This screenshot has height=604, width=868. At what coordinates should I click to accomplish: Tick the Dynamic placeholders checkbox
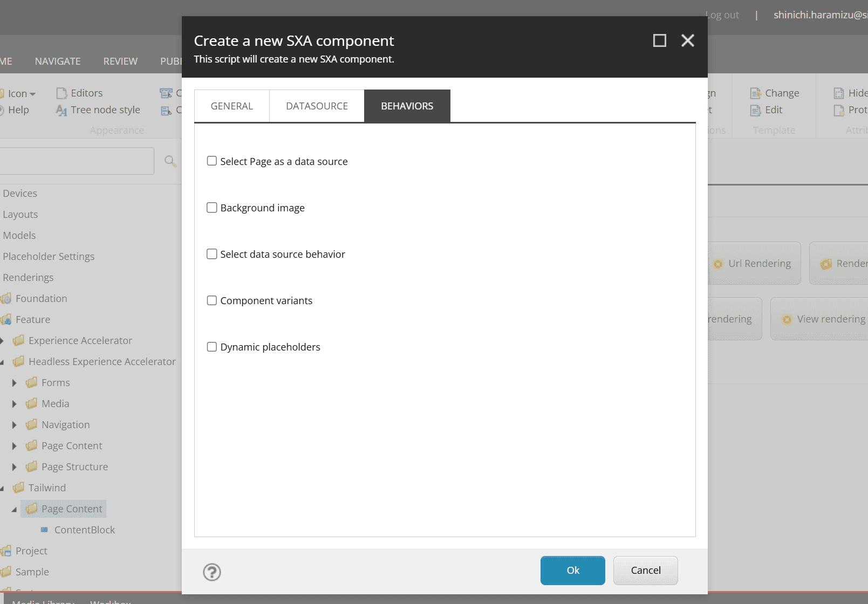212,347
